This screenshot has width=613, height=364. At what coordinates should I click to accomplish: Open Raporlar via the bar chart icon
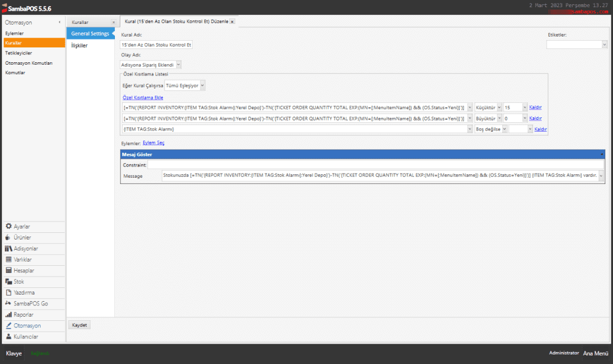point(9,314)
